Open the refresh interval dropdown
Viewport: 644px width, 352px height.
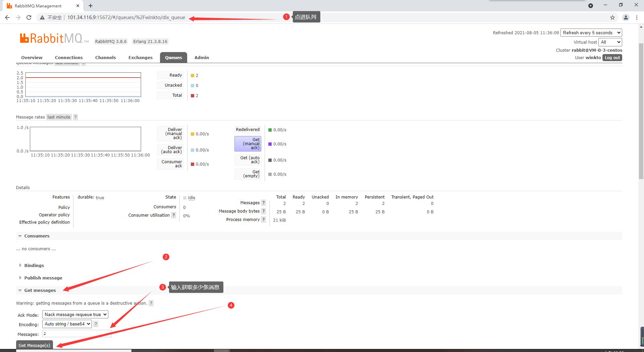point(591,33)
